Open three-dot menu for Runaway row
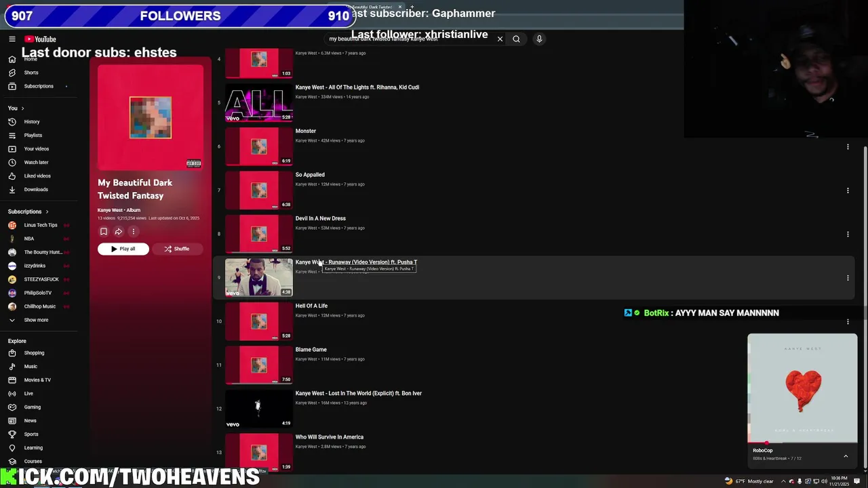This screenshot has width=868, height=488. 848,278
